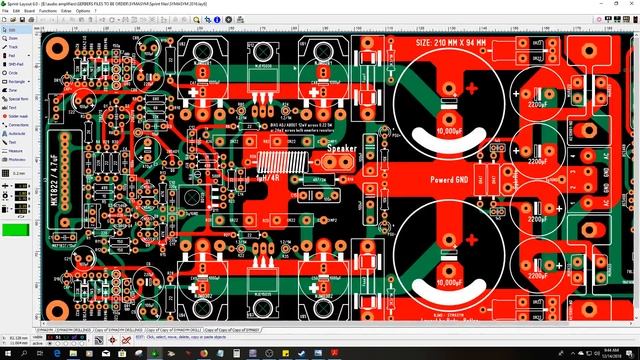Click the New file toolbar icon
This screenshot has height=360, width=640.
coord(4,20)
